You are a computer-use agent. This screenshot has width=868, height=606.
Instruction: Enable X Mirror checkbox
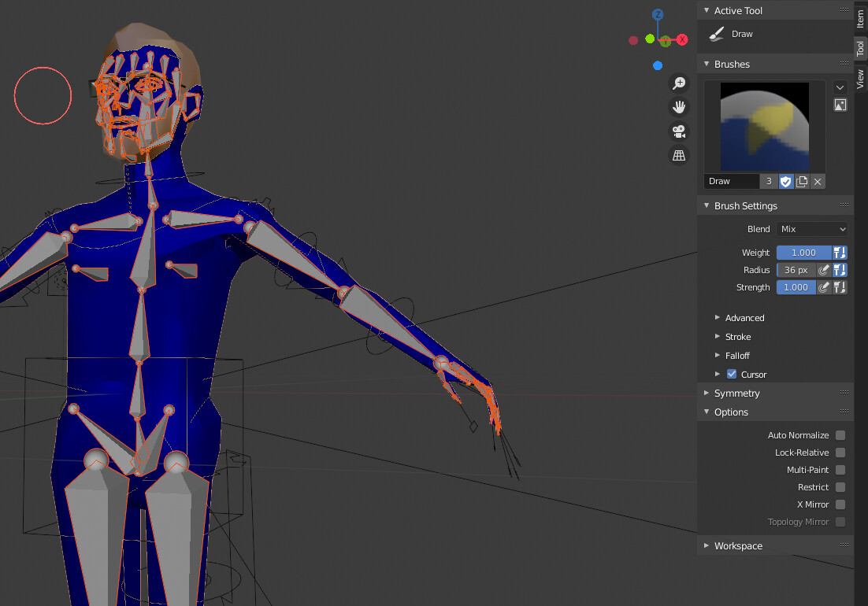coord(840,504)
